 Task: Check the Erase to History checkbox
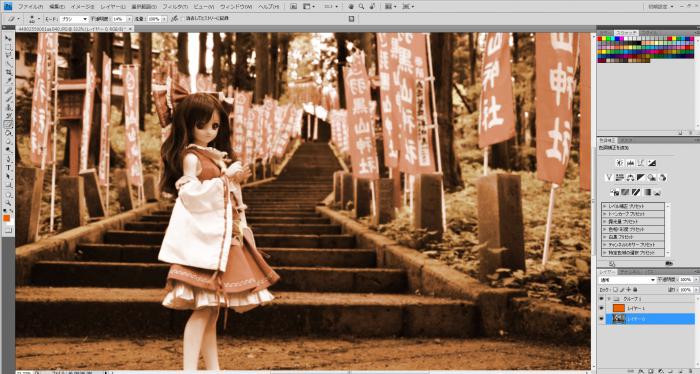[x=183, y=19]
